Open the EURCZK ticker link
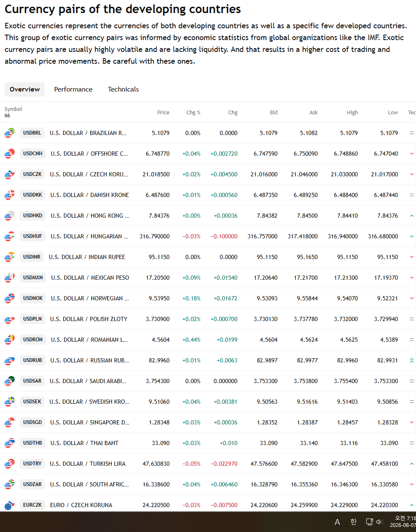The height and width of the screenshot is (532, 416). click(x=32, y=505)
